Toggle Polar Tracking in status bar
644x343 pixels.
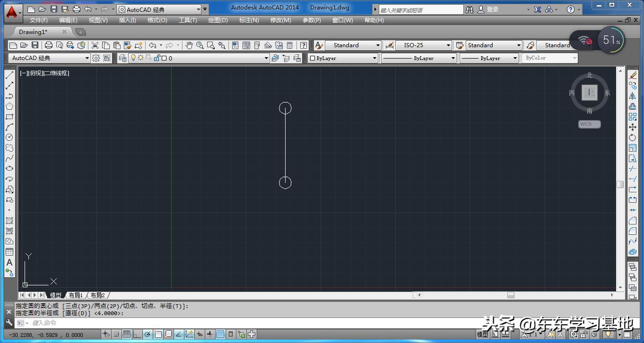tap(148, 334)
